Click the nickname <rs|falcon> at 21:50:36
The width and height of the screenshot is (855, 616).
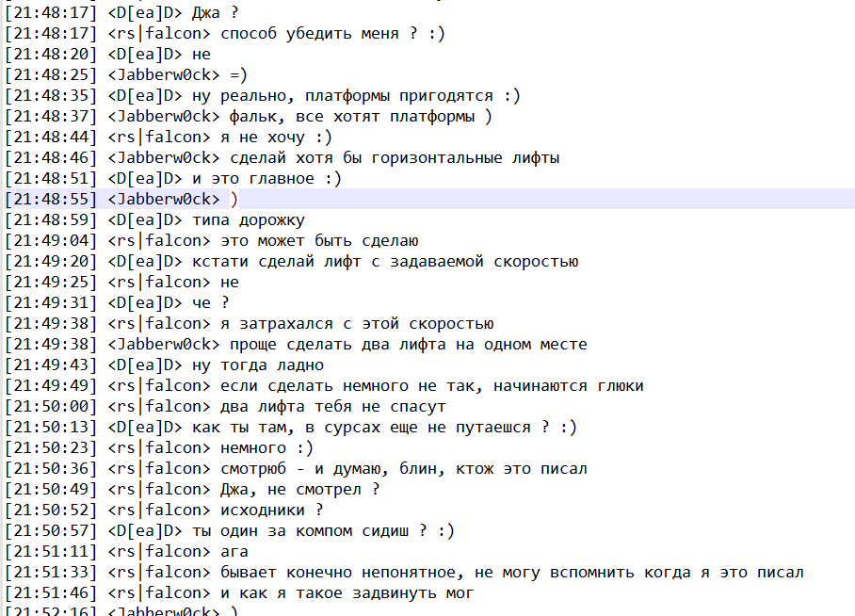159,469
